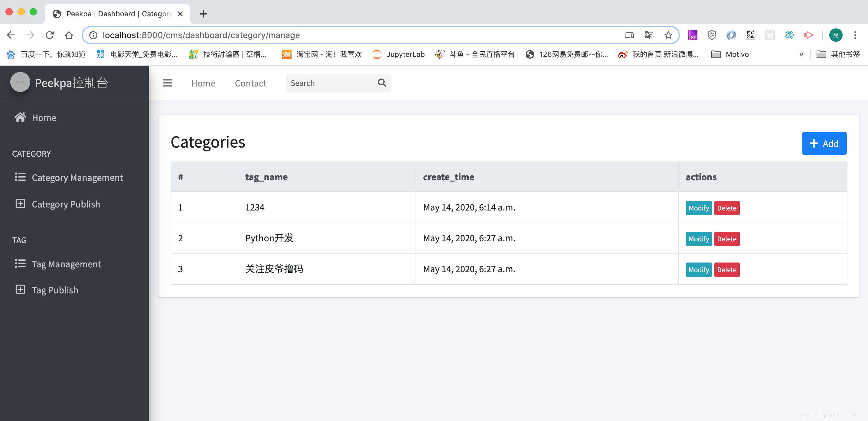The image size is (868, 421).
Task: Expand hidden bookmarks with the double chevron
Action: (x=801, y=54)
